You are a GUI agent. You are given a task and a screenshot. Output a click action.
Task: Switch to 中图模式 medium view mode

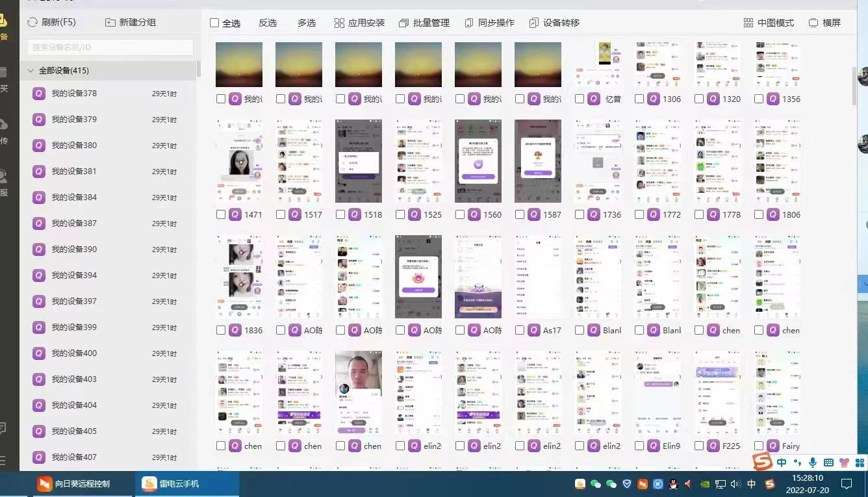pos(769,22)
